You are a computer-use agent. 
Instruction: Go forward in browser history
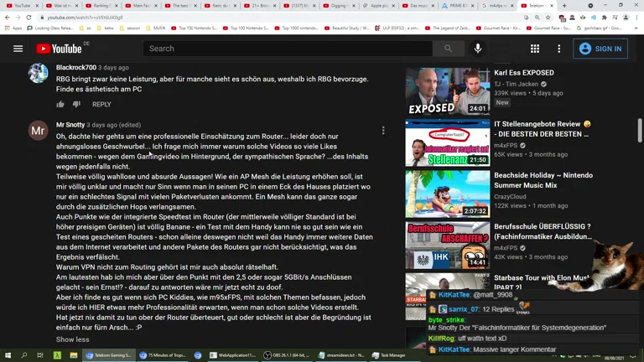point(18,18)
